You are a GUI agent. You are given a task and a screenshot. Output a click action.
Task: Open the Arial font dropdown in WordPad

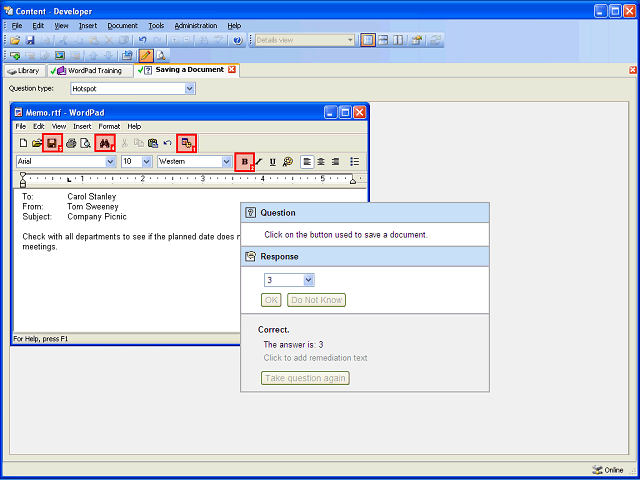(x=110, y=162)
